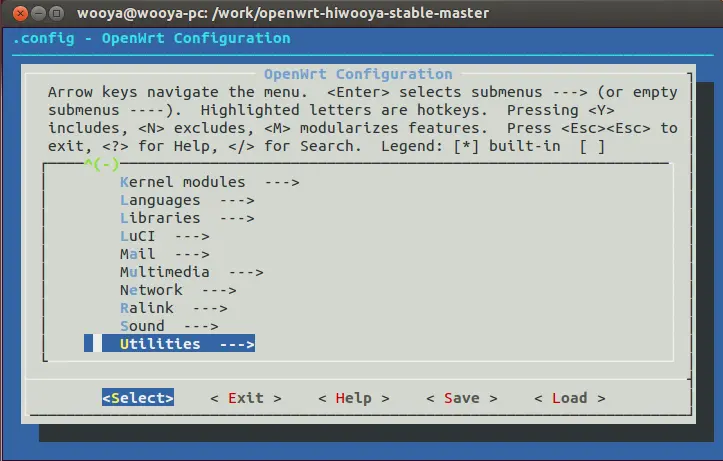This screenshot has height=461, width=723.
Task: Choose the Multimedia menu entry
Action: click(191, 272)
